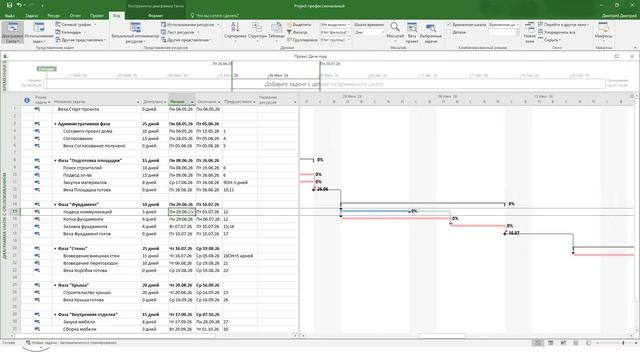
Task: Click the Предшественники column header
Action: point(240,100)
